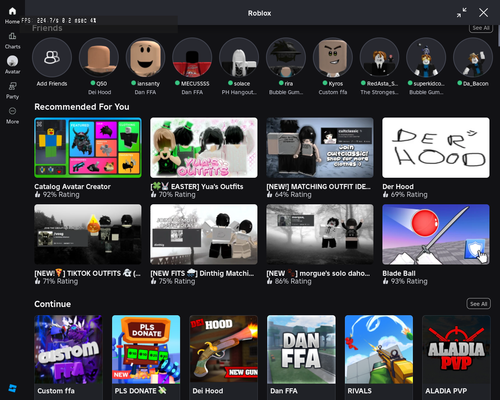Open the Yua's Outfits game thumbnail
This screenshot has height=400, width=500.
204,147
